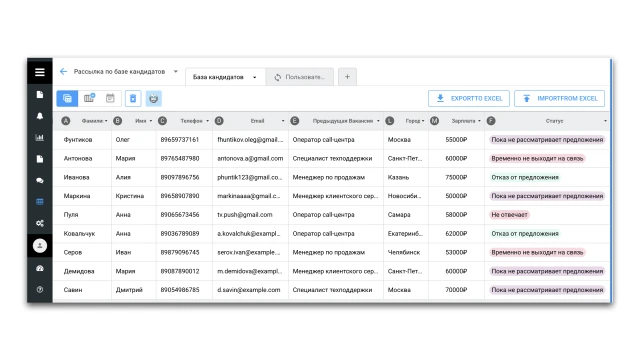Select email cell tv.push@gmail.com
This screenshot has height=360, width=640.
250,215
